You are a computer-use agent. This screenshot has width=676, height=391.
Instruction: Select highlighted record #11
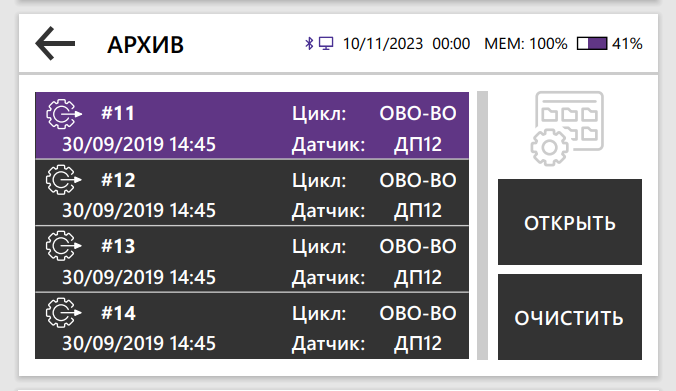(x=252, y=125)
